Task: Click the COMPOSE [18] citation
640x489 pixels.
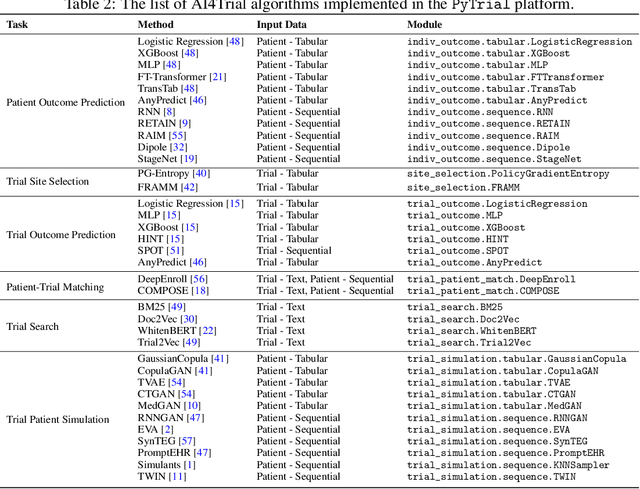Action: pos(200,291)
